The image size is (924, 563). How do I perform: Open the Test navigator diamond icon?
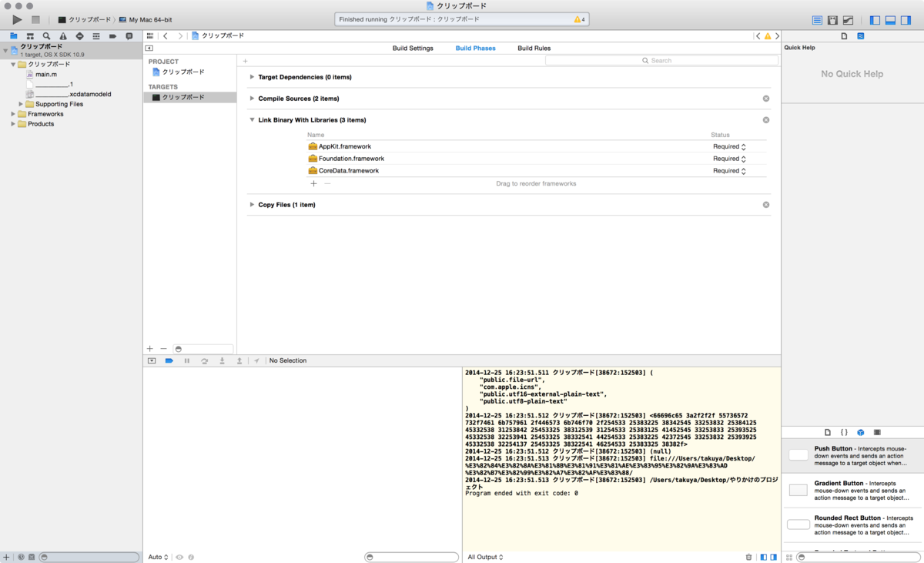[79, 36]
